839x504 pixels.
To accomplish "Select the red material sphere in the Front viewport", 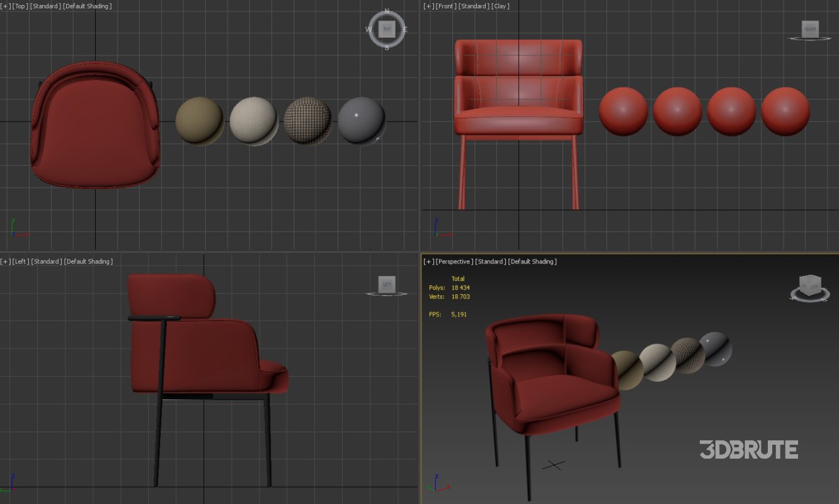I will click(x=624, y=112).
